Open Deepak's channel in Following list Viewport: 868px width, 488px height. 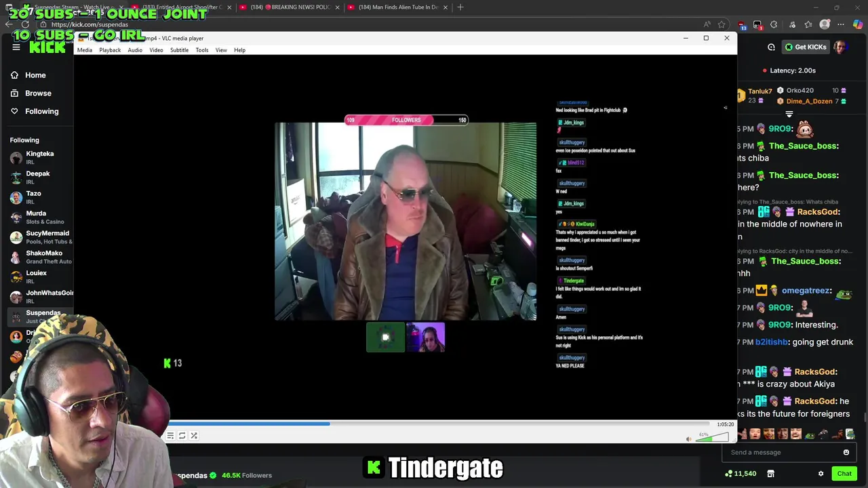click(x=39, y=178)
